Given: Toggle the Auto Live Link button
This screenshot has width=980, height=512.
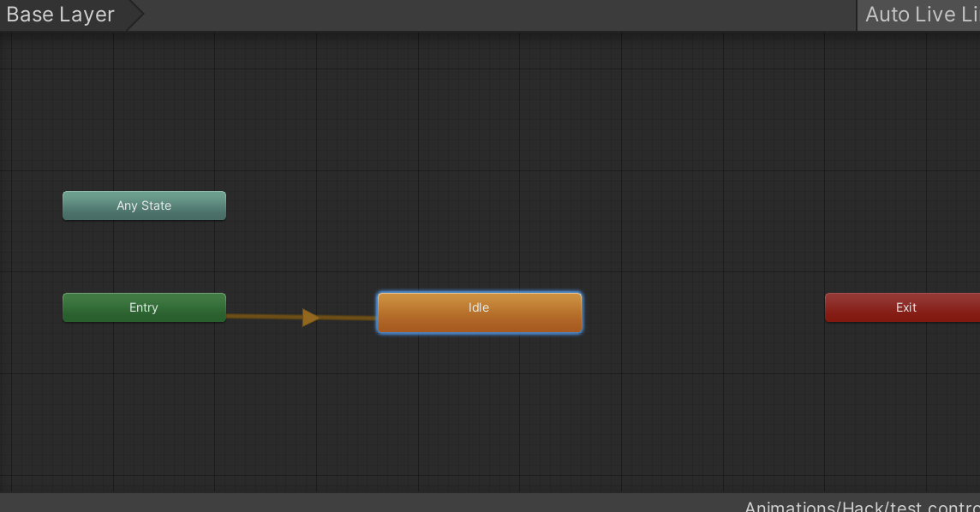Looking at the screenshot, I should pos(920,15).
